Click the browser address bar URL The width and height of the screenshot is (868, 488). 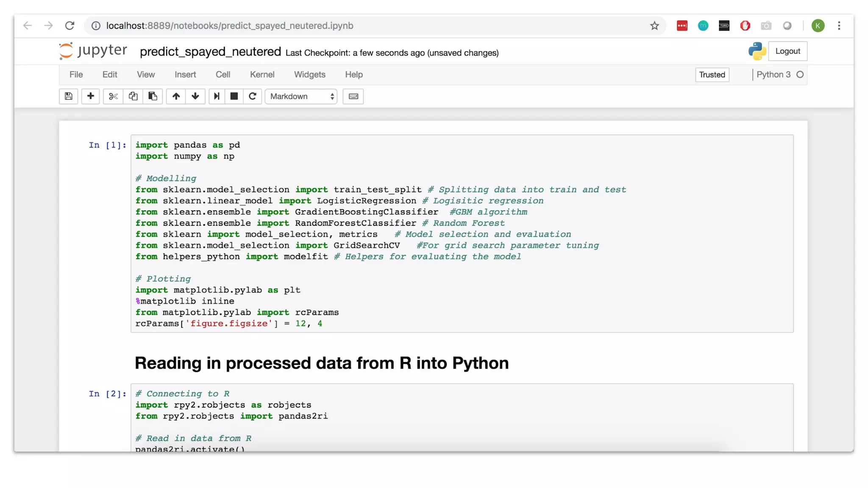coord(230,26)
